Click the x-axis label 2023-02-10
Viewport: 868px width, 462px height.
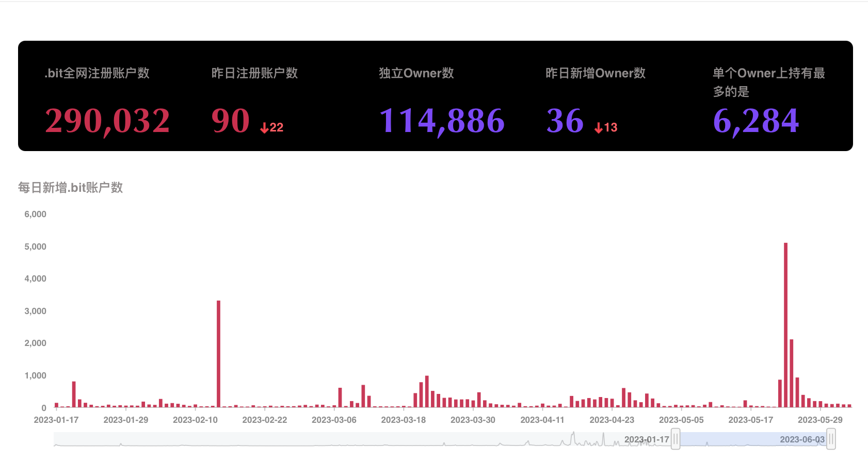195,420
